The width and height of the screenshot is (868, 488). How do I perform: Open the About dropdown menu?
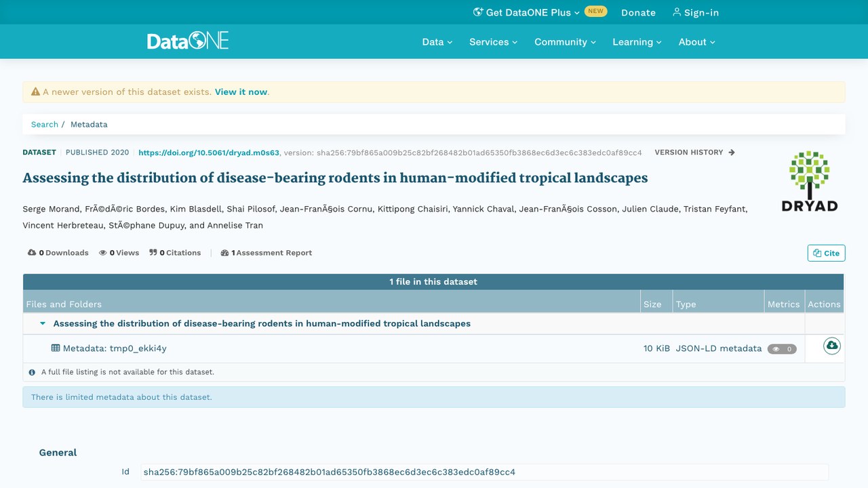tap(697, 42)
